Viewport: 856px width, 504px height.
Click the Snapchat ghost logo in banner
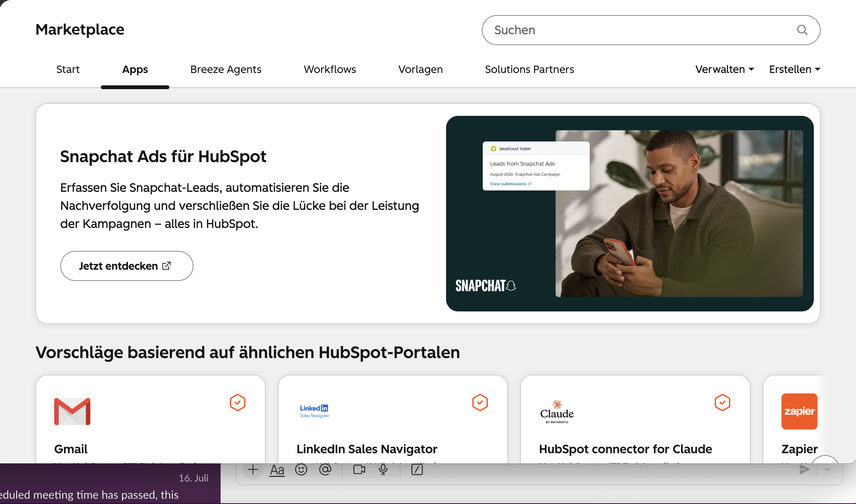coord(511,286)
